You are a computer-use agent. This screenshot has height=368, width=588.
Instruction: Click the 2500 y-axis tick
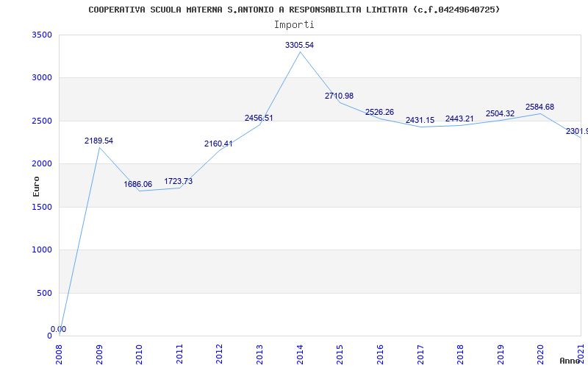click(x=40, y=121)
